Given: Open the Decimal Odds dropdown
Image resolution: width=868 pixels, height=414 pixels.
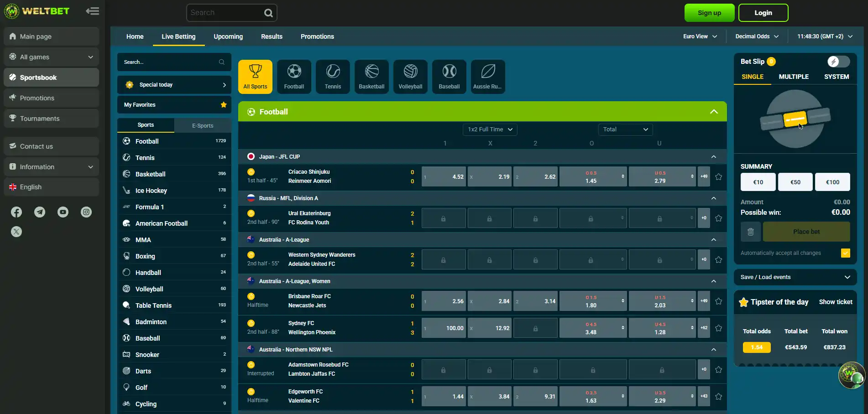Looking at the screenshot, I should [757, 36].
